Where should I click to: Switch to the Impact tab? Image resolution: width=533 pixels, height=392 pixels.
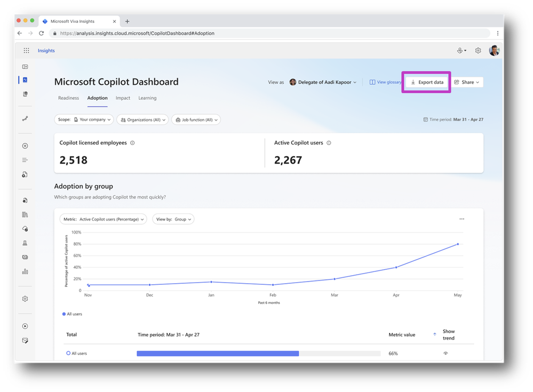[x=123, y=98]
